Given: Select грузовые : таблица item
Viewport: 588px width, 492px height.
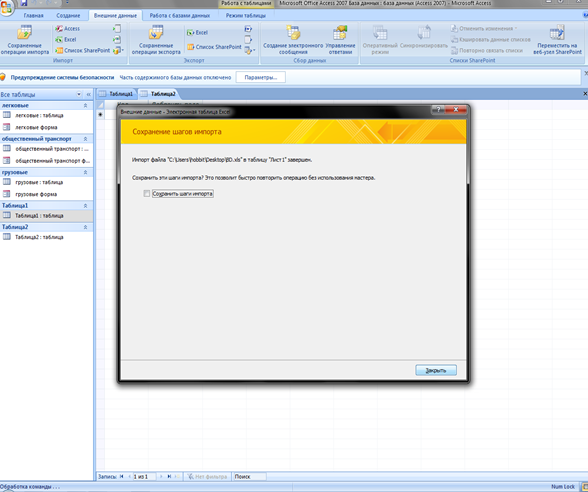Looking at the screenshot, I should coord(46,182).
